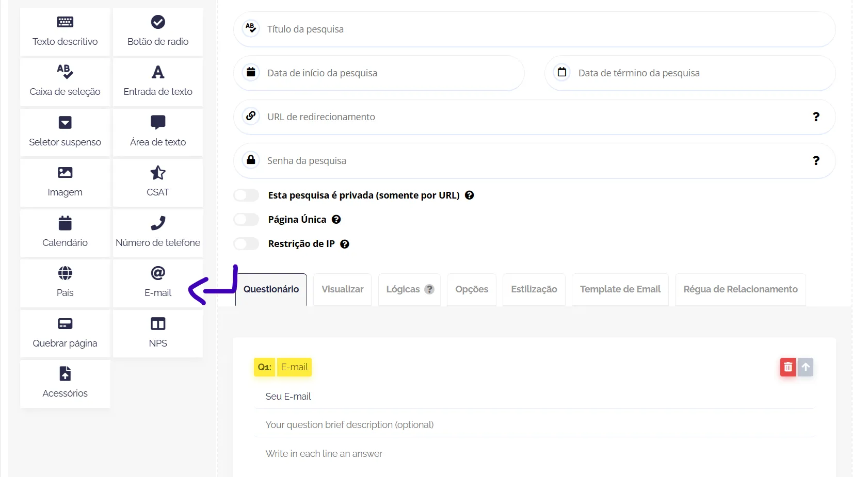Go to the Lógicas tab
The image size is (868, 477).
click(x=410, y=290)
